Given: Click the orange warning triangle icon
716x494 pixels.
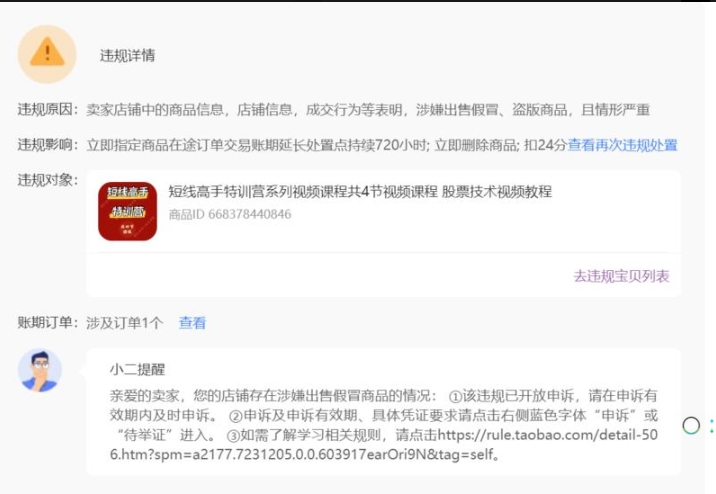Looking at the screenshot, I should point(47,54).
